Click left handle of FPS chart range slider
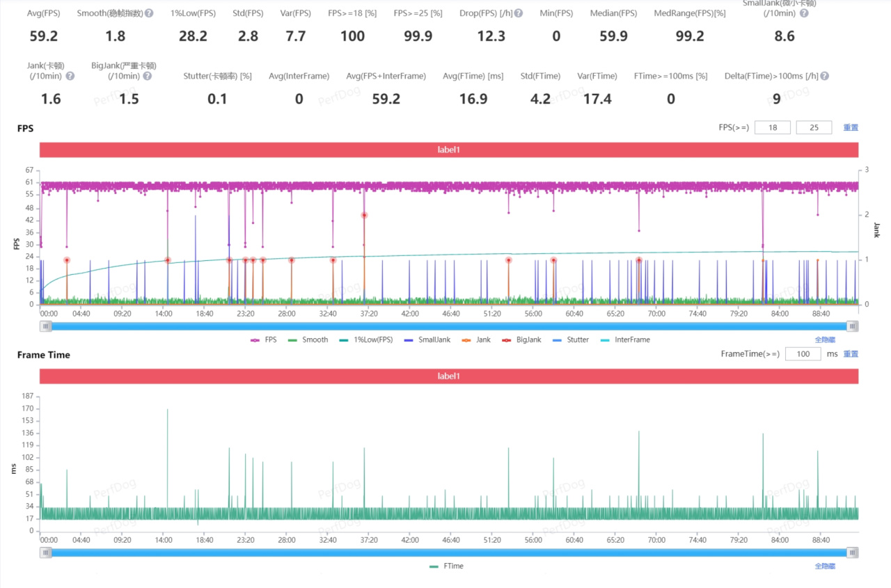 [46, 326]
